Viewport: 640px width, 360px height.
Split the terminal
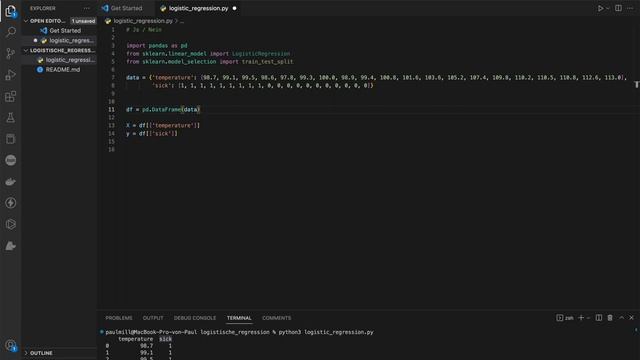pyautogui.click(x=599, y=318)
